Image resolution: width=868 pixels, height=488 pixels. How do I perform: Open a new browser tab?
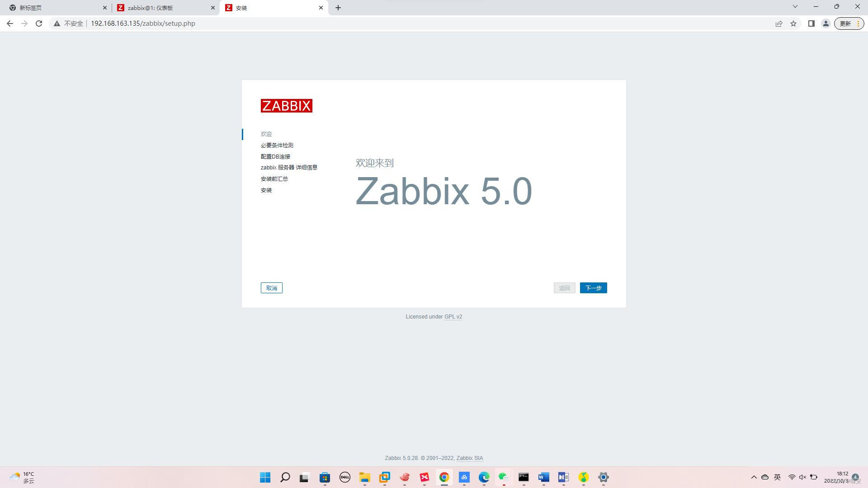[338, 8]
